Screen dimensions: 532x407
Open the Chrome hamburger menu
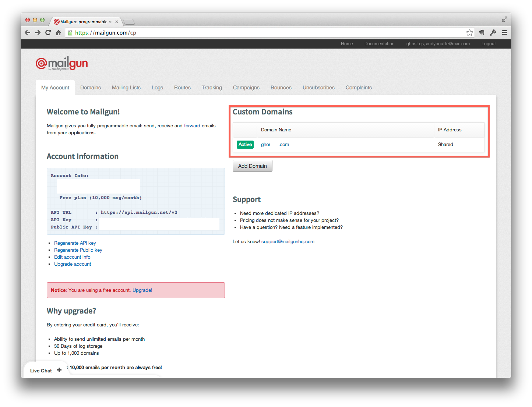click(x=504, y=33)
